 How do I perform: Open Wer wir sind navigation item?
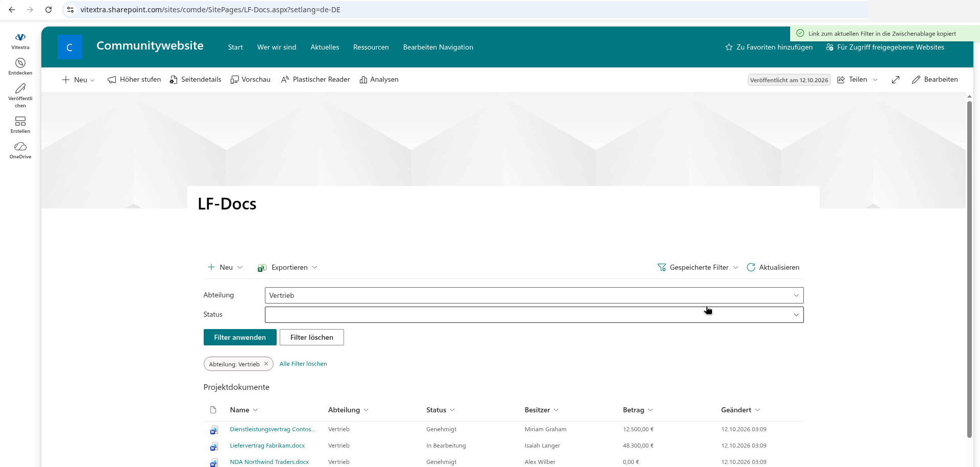point(277,47)
